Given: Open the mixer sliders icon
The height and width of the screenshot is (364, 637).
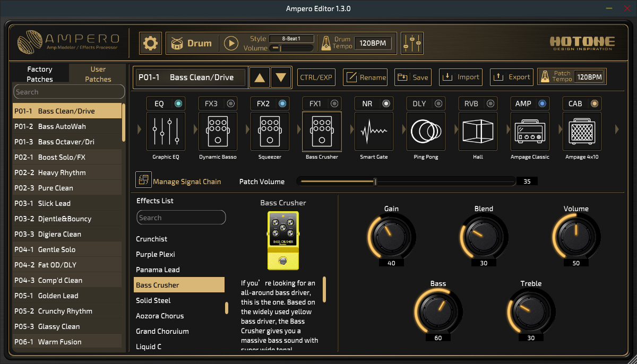Looking at the screenshot, I should point(412,44).
